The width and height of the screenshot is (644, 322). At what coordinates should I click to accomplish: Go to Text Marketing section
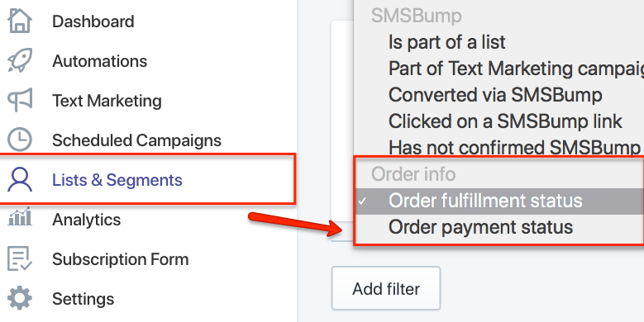pos(107,101)
